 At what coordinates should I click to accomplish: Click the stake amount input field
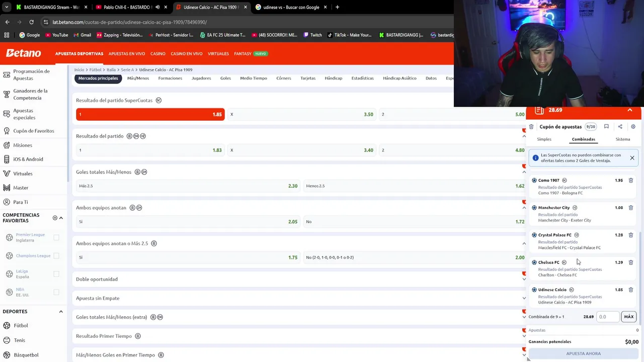(x=608, y=317)
